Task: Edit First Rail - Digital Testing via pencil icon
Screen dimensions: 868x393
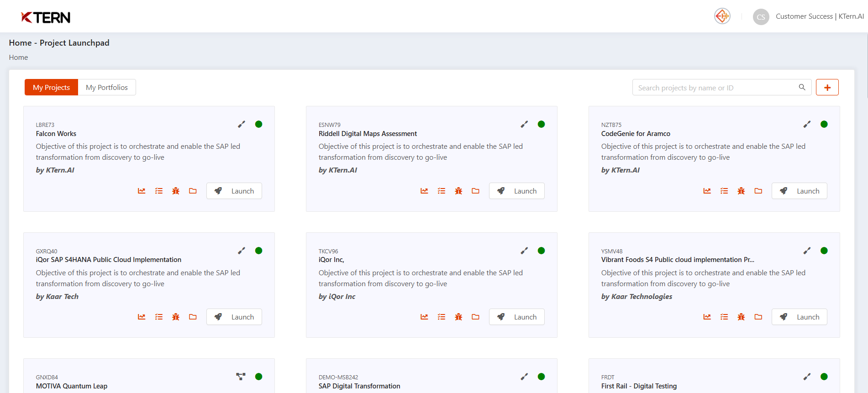Action: [x=807, y=377]
